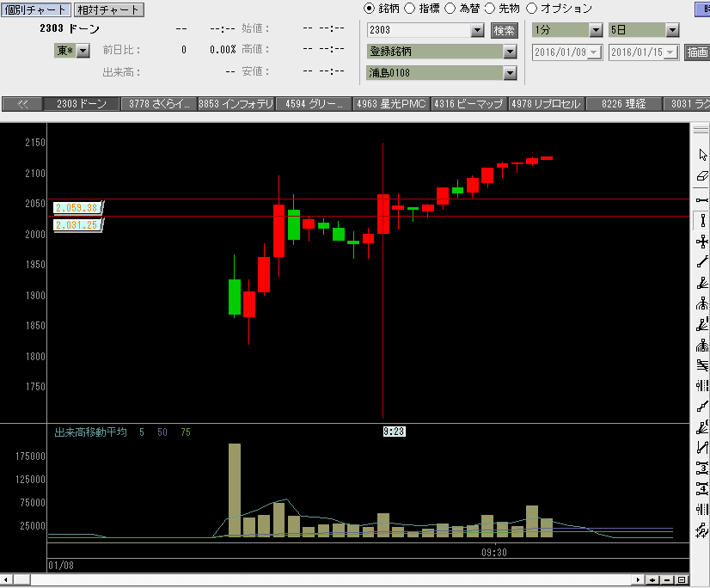Select the Gann fan tool
The height and width of the screenshot is (588, 710).
(702, 426)
